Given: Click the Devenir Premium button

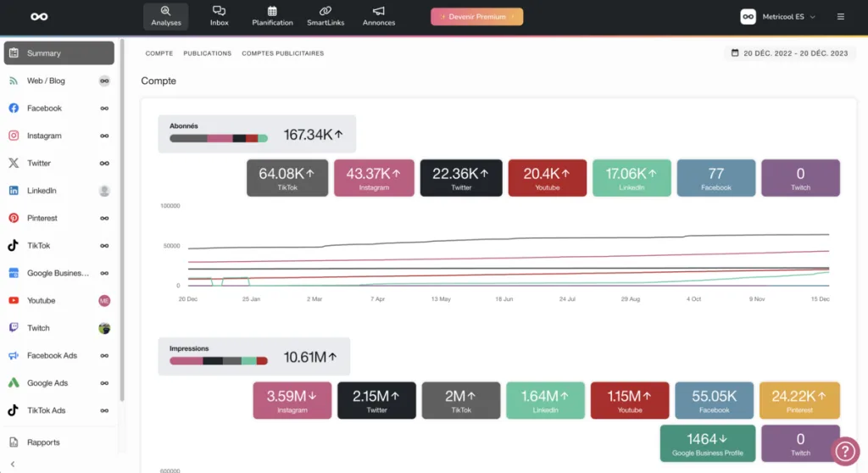Looking at the screenshot, I should tap(476, 17).
